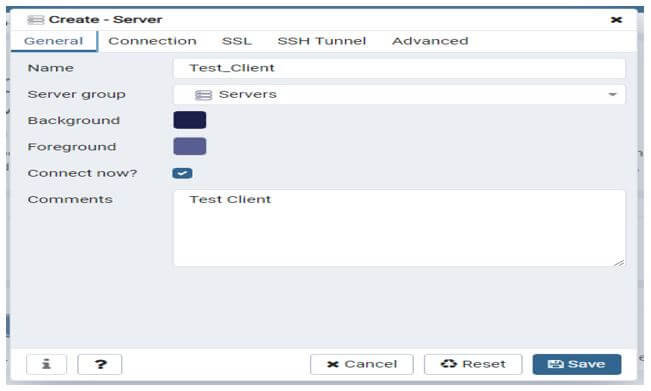
Task: Pick the Foreground color swatch
Action: coord(190,147)
